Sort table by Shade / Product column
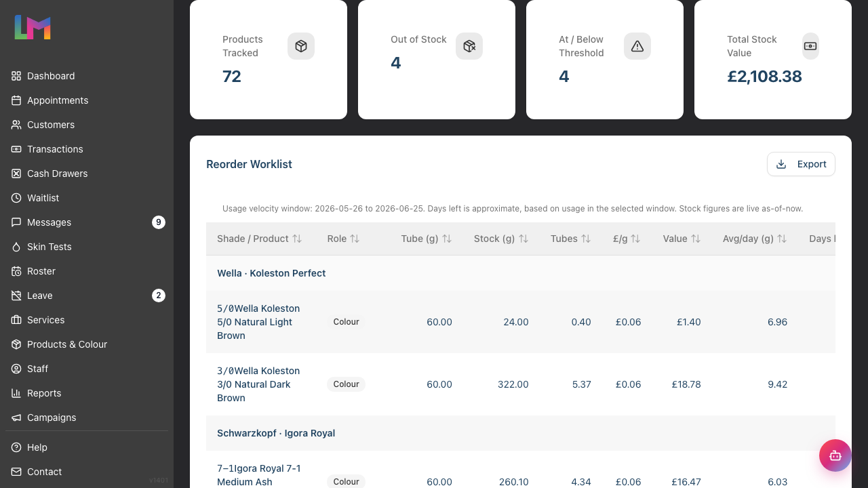 pos(259,239)
